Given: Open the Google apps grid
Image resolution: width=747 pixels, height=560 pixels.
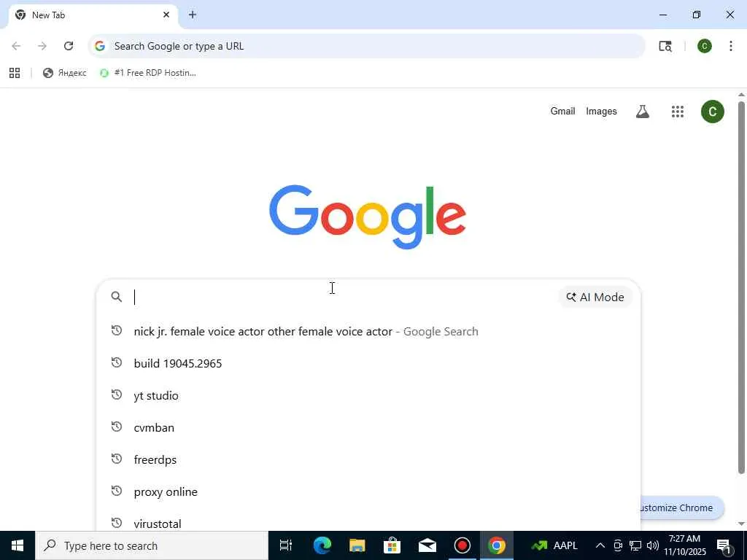Looking at the screenshot, I should (678, 112).
